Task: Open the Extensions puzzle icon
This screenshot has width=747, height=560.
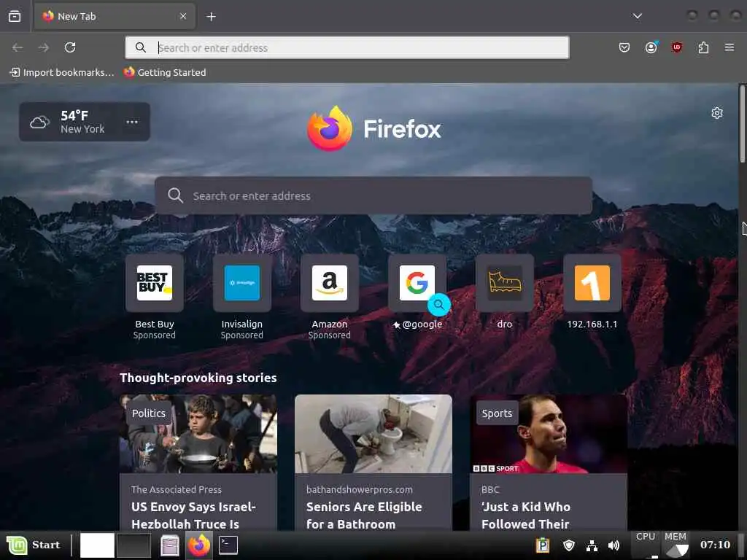Action: pyautogui.click(x=703, y=47)
